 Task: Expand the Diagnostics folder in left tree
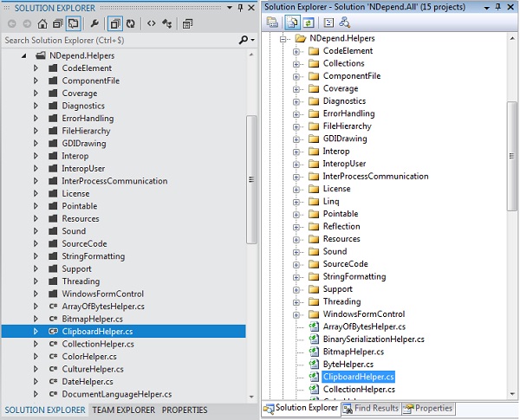(x=36, y=106)
